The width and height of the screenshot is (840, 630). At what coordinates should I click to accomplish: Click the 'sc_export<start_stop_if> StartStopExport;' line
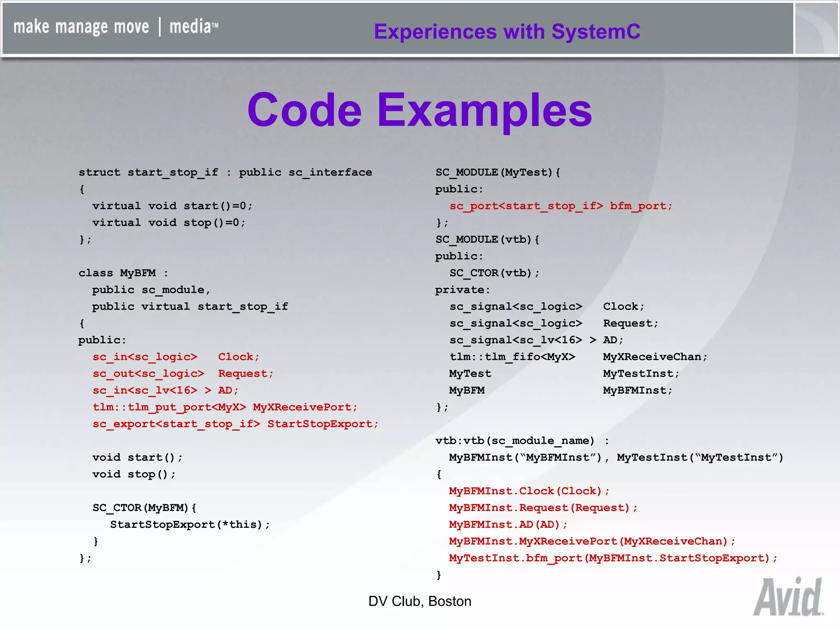point(235,424)
